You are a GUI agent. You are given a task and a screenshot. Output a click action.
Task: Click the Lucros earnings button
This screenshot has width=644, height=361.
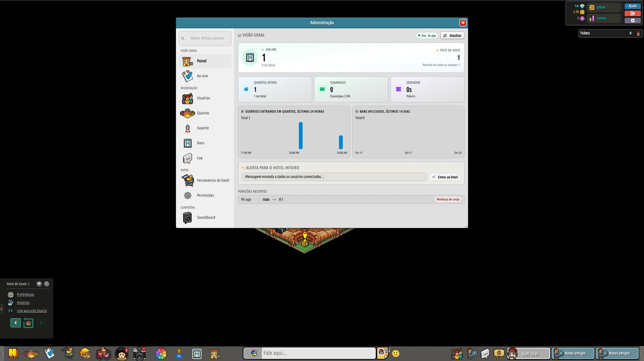(604, 18)
